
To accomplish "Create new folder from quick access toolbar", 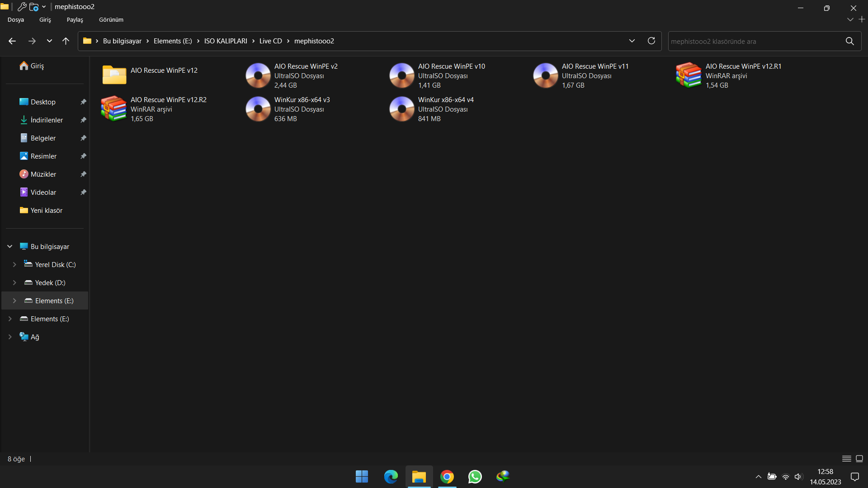I will pos(34,7).
